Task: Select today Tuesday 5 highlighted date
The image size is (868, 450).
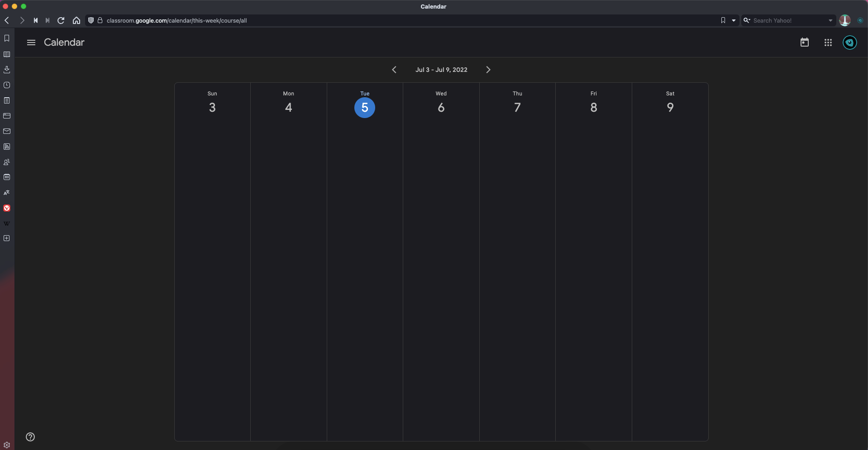Action: (365, 108)
